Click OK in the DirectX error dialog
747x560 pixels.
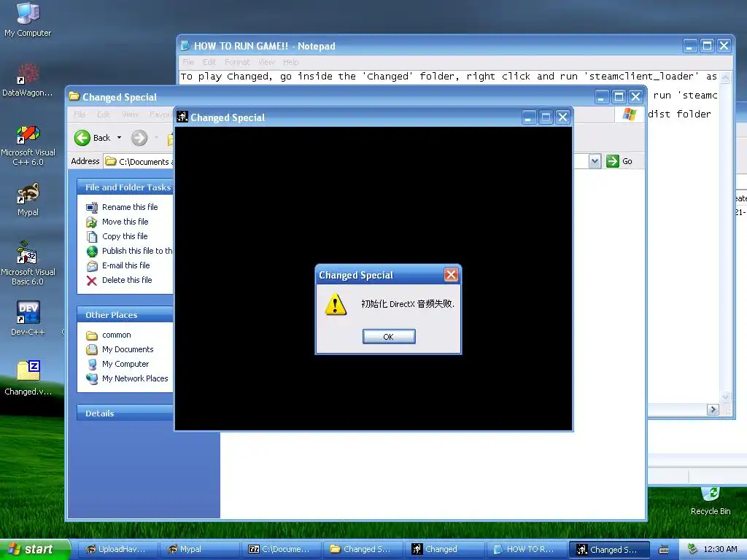coord(389,337)
